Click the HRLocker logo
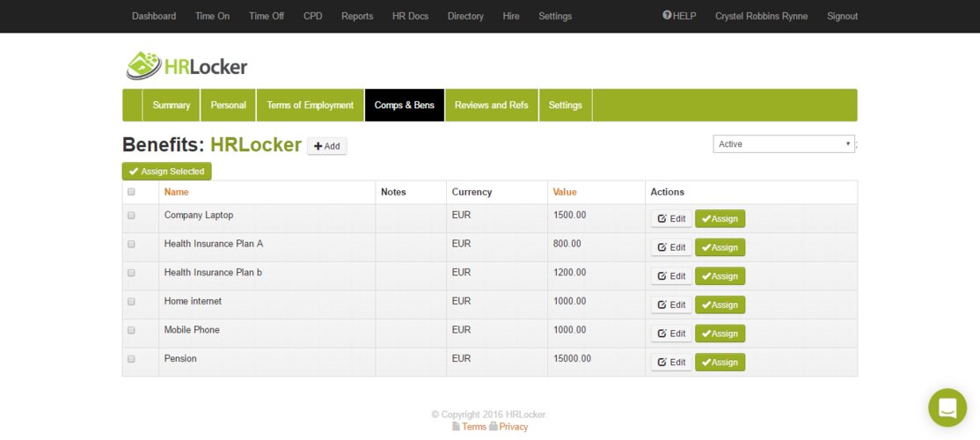 [x=186, y=66]
